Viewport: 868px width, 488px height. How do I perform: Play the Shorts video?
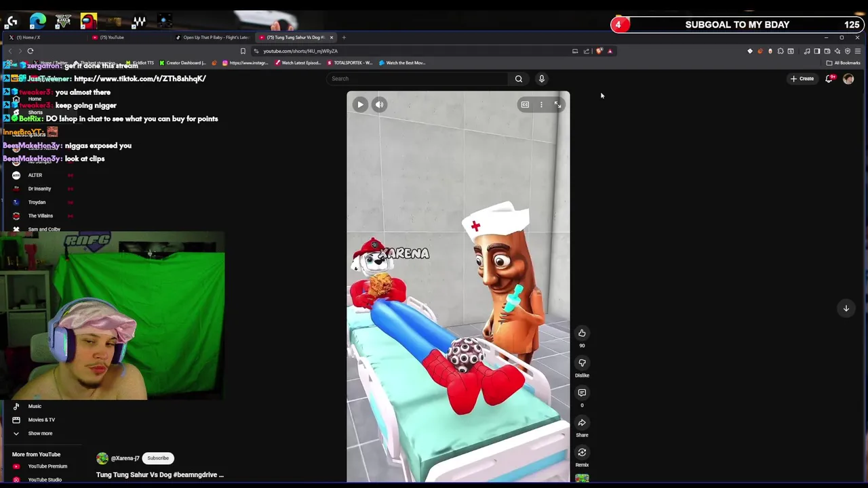tap(360, 104)
